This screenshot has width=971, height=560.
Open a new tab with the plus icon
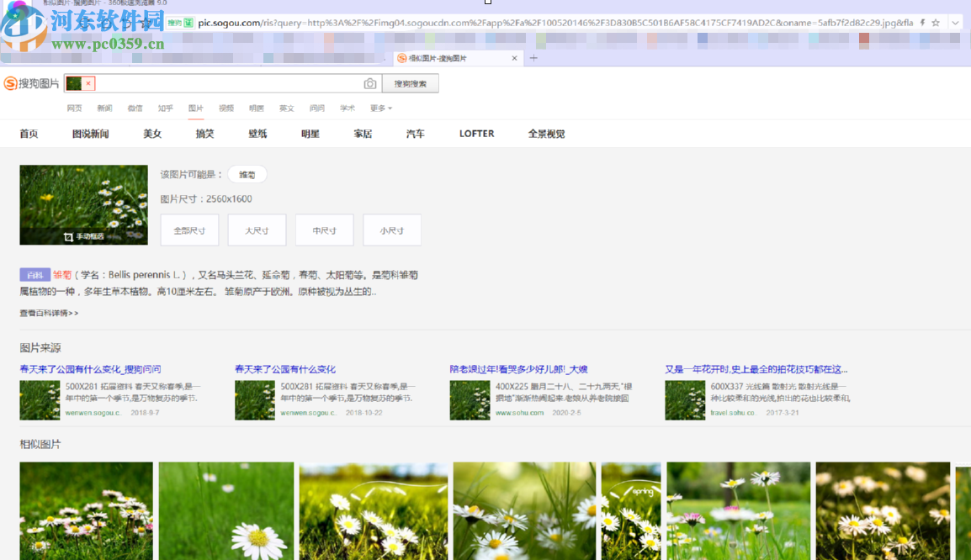[533, 58]
